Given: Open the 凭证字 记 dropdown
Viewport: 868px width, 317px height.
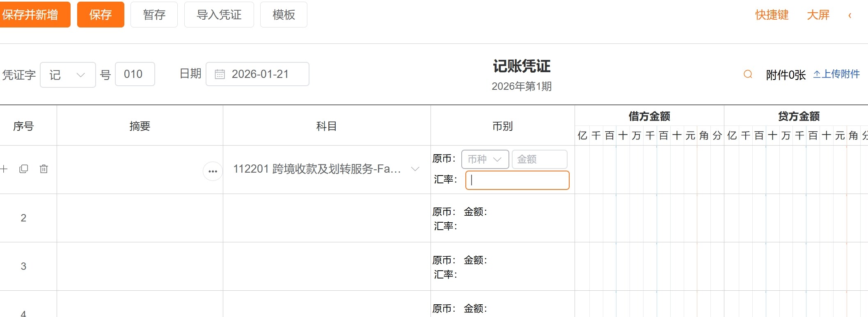Looking at the screenshot, I should pyautogui.click(x=68, y=75).
